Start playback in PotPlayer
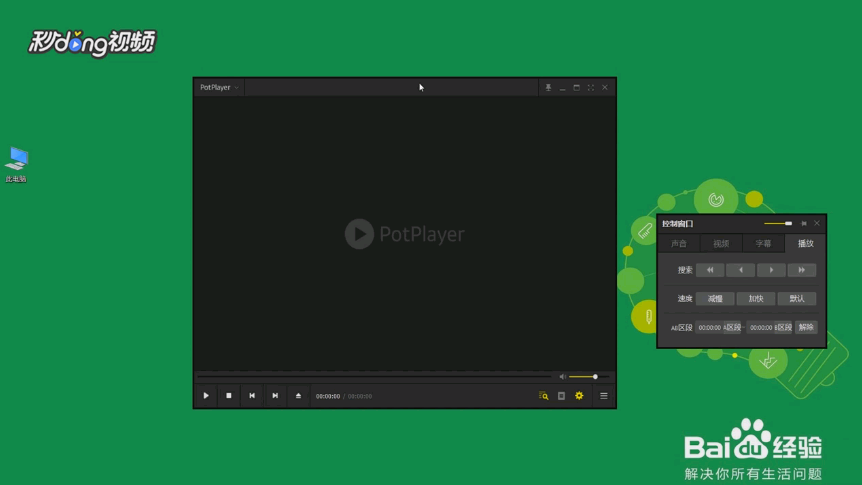The width and height of the screenshot is (862, 485). coord(206,396)
